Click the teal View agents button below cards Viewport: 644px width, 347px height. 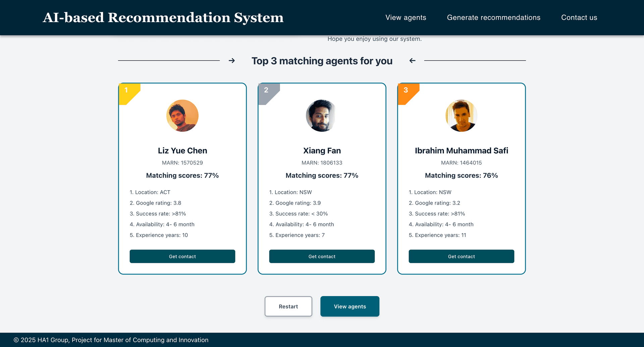pos(350,306)
